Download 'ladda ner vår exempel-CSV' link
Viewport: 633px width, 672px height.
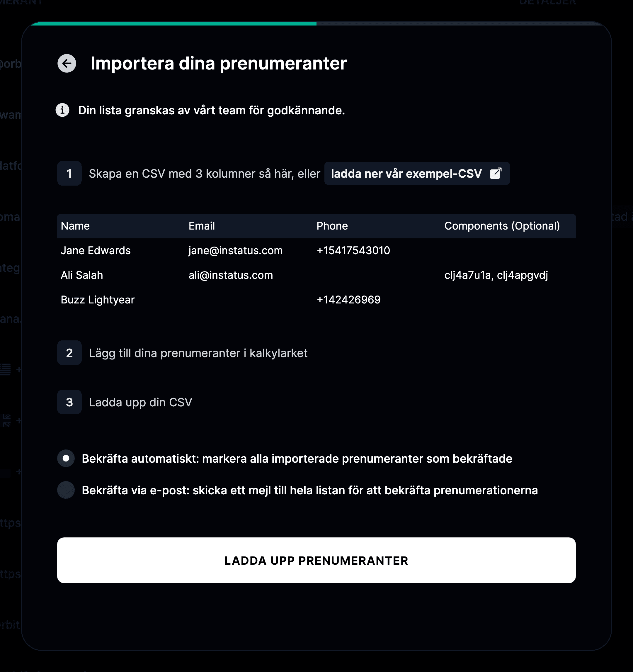pos(417,173)
